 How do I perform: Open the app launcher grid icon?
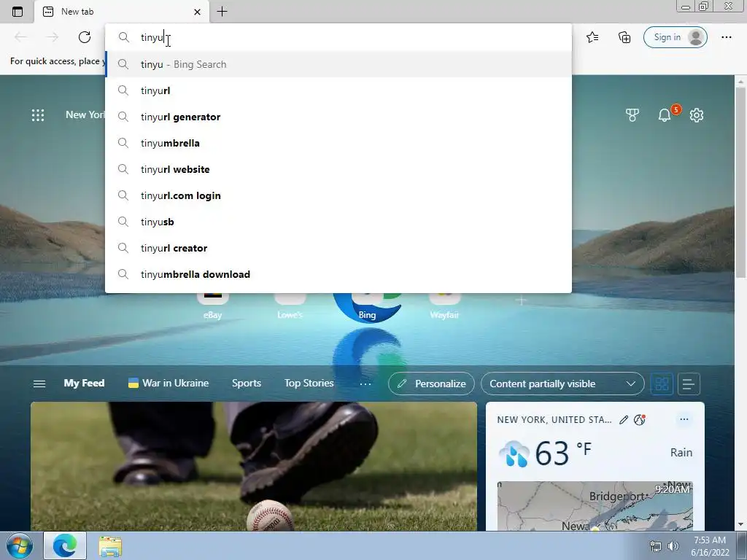pyautogui.click(x=38, y=114)
